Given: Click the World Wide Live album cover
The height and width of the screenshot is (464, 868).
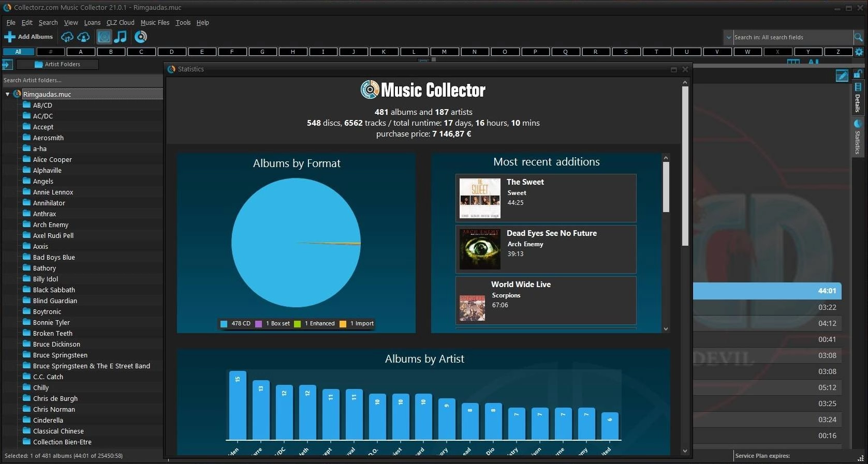Looking at the screenshot, I should (472, 308).
